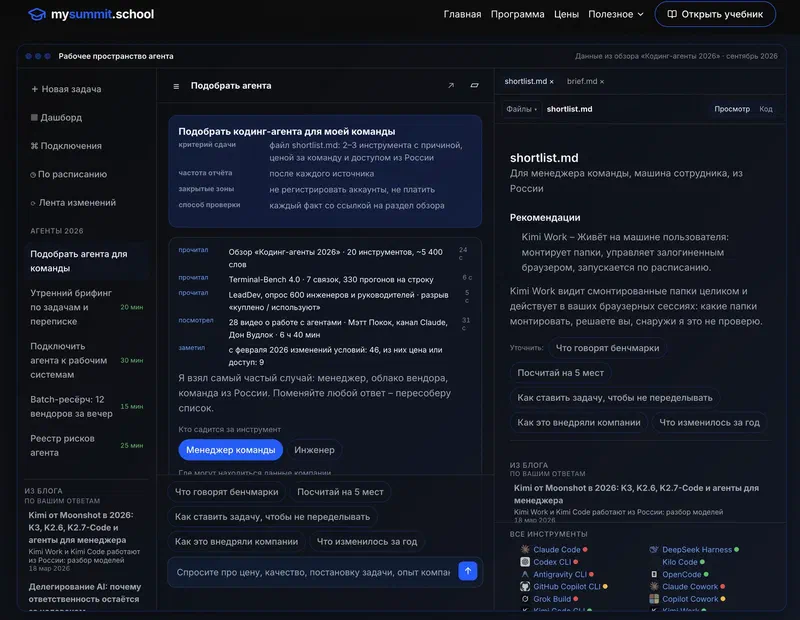This screenshot has height=620, width=800.
Task: Close the brief.md tab with its x
Action: point(602,82)
